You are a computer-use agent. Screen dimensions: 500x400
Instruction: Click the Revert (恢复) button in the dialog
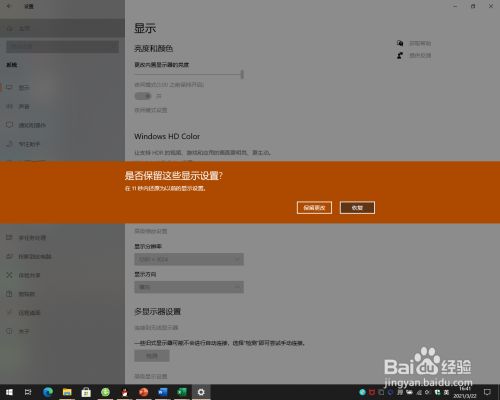point(357,208)
